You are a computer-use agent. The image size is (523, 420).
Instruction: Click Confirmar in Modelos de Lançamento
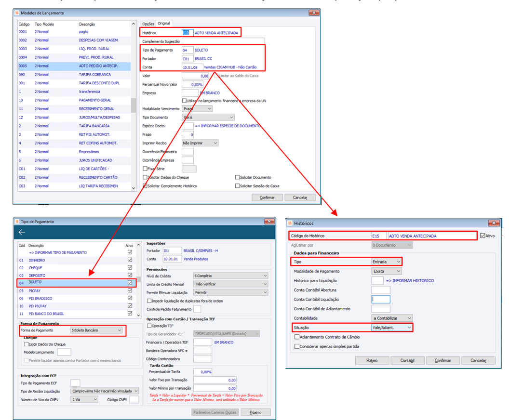point(267,197)
